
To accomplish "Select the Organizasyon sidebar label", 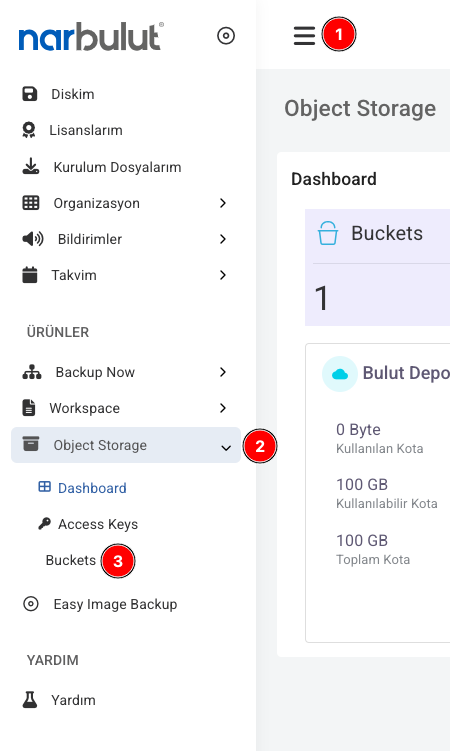I will tap(97, 203).
